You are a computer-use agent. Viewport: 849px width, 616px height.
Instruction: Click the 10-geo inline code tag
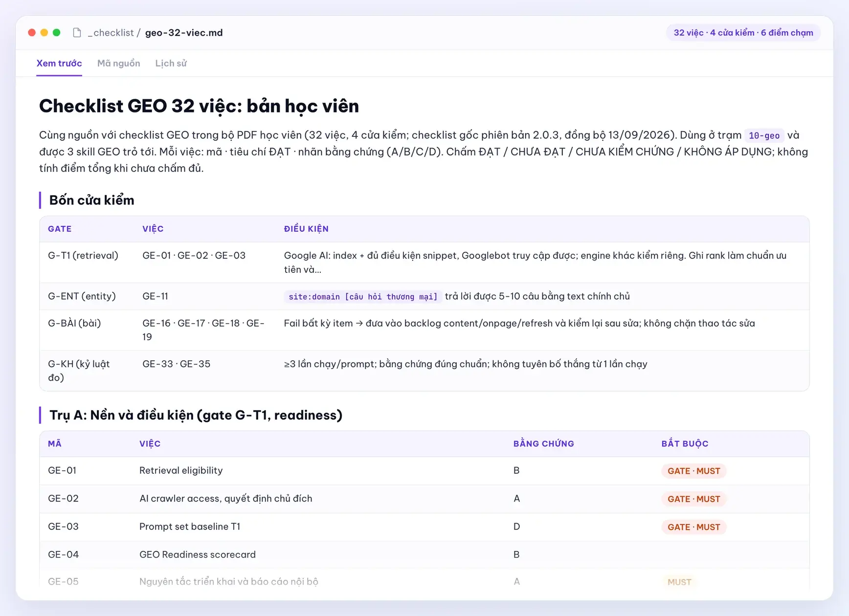tap(764, 135)
